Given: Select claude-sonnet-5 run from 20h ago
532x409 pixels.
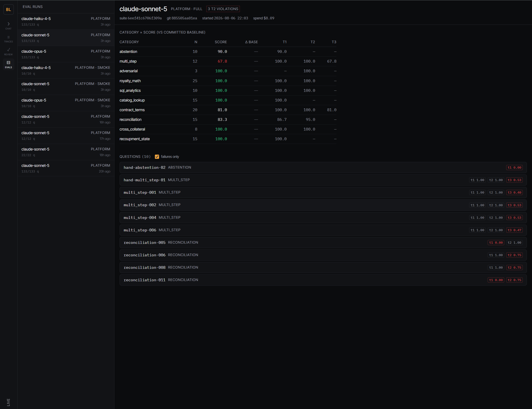Looking at the screenshot, I should click(x=66, y=168).
